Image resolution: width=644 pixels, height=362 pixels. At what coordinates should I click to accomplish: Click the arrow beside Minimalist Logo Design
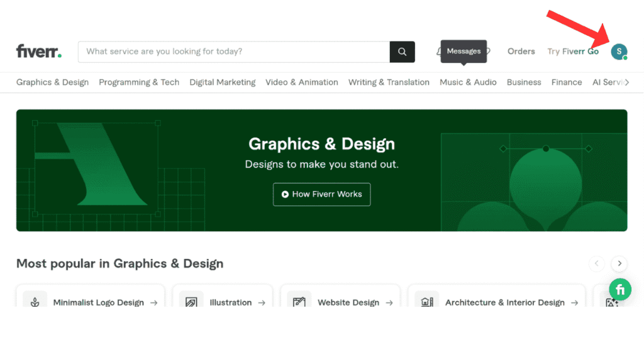tap(153, 303)
